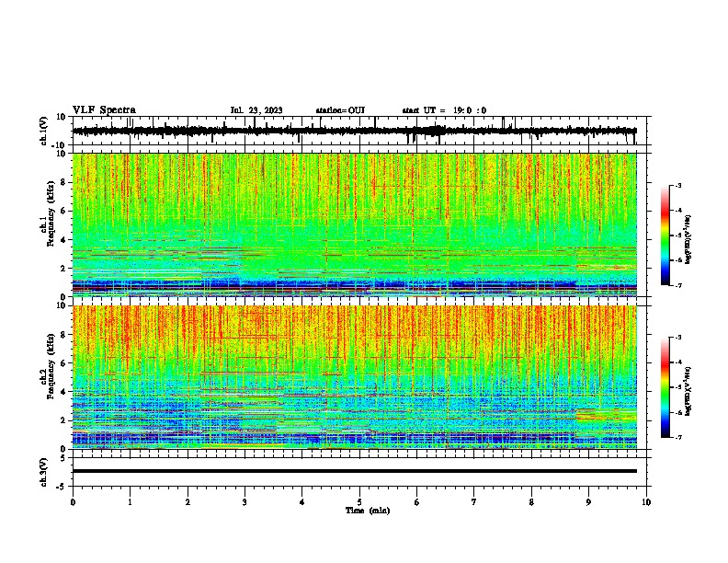Click the '-7' label on ch.2 color scale
This screenshot has width=728, height=563.
678,437
